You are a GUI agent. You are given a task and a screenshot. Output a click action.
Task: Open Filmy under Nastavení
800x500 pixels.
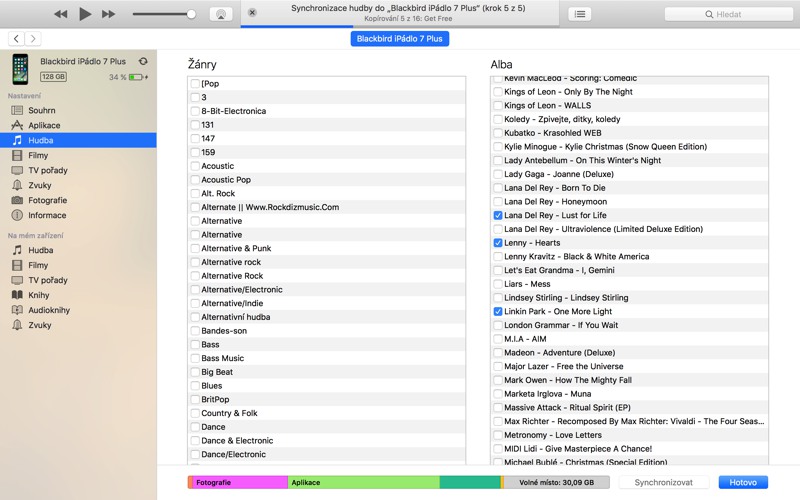click(x=78, y=155)
